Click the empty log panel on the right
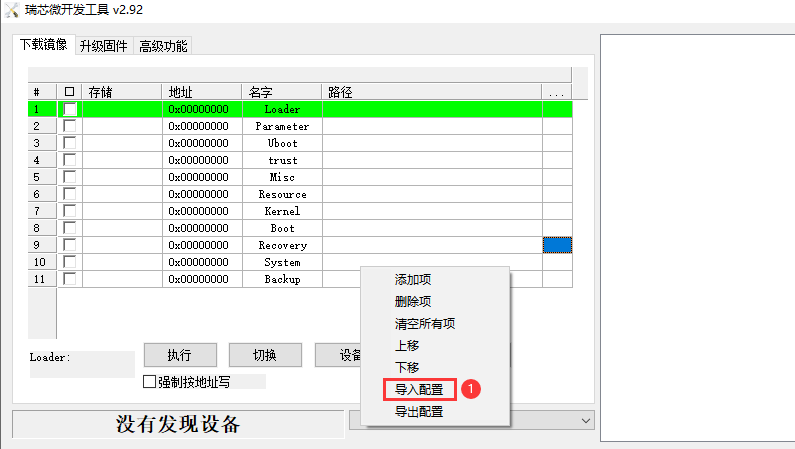Screen dimensions: 795x449 point(698,238)
